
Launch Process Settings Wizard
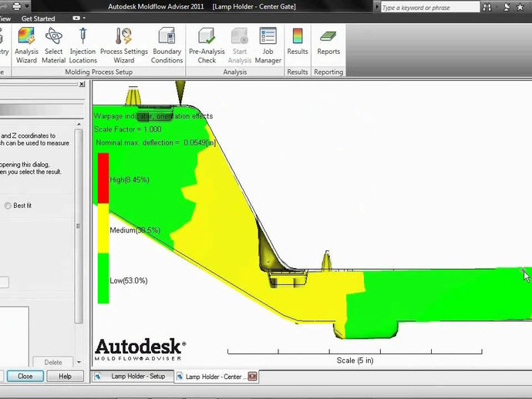124,45
